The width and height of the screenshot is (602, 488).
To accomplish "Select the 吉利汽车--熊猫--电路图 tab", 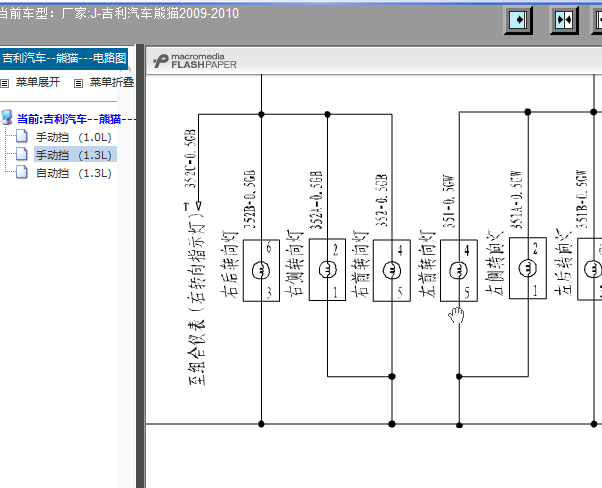I will pos(64,58).
